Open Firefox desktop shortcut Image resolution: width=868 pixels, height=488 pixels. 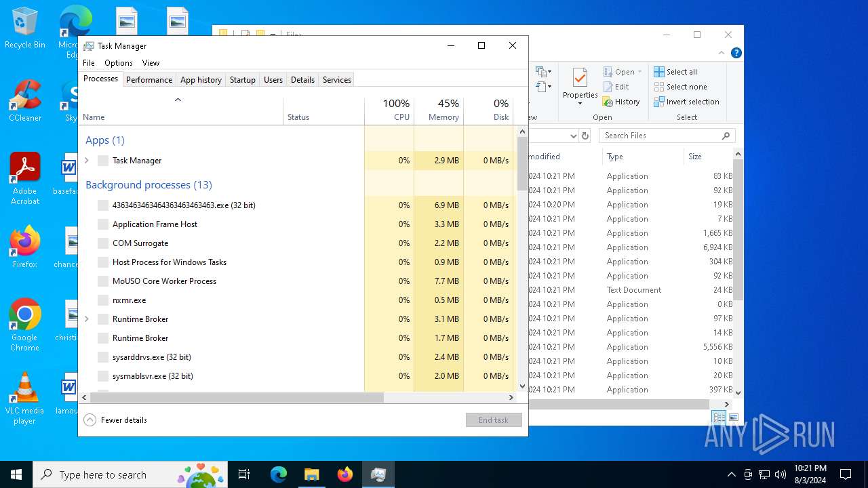pos(24,247)
